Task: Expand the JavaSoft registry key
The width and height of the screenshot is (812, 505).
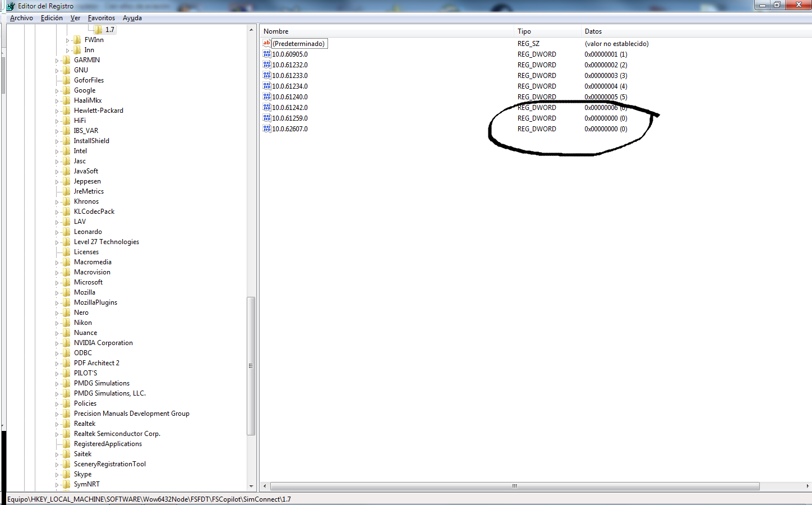Action: [57, 172]
